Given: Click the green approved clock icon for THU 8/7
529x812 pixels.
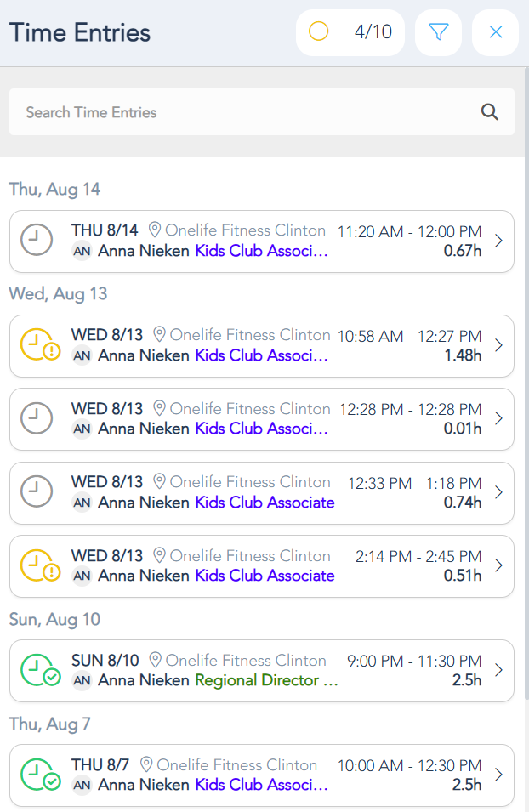Looking at the screenshot, I should tap(38, 775).
